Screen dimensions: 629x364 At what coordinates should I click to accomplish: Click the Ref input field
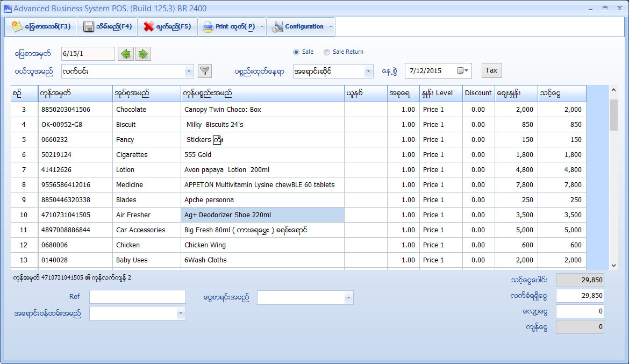pos(138,297)
